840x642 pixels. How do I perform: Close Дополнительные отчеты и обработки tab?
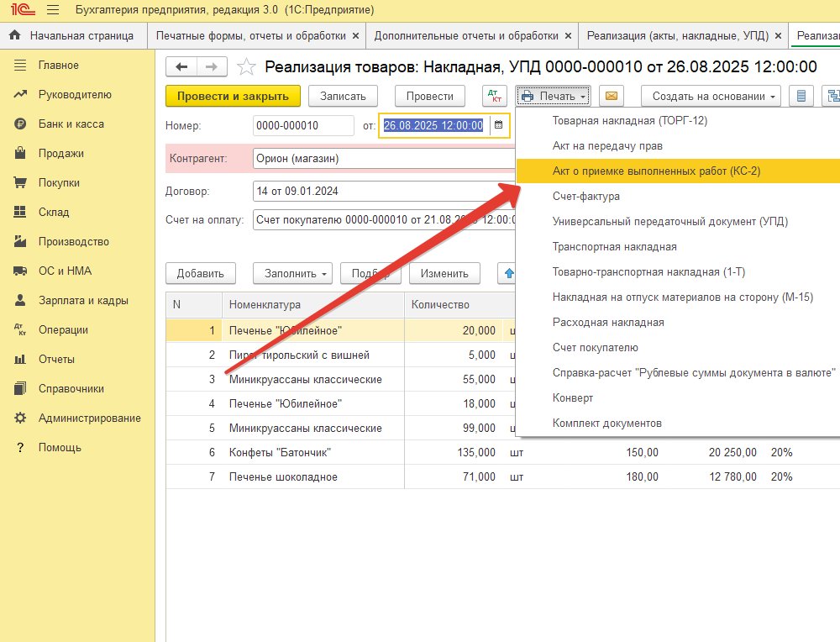pos(568,36)
